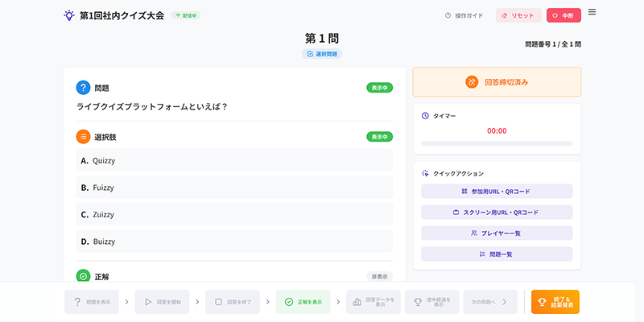The width and height of the screenshot is (644, 322).
Task: Click the 回答データを表示 chart button
Action: pyautogui.click(x=374, y=302)
